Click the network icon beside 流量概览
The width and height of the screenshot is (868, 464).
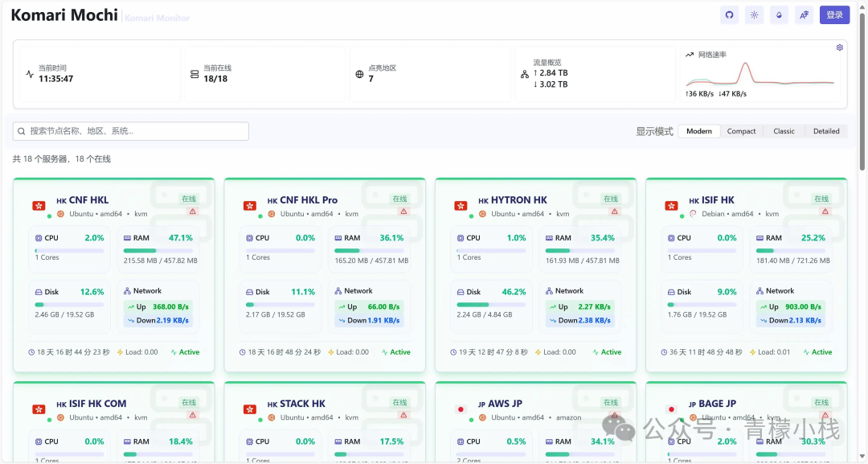525,74
